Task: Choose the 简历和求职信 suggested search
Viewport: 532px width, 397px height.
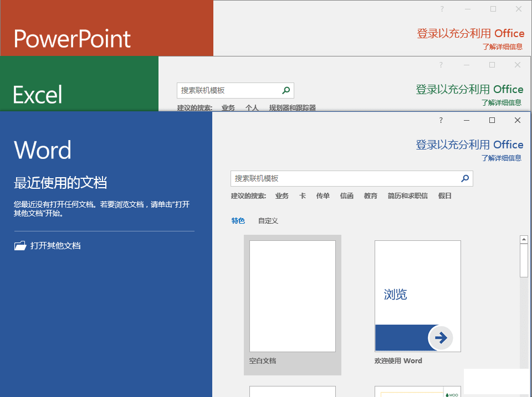Action: pos(407,196)
